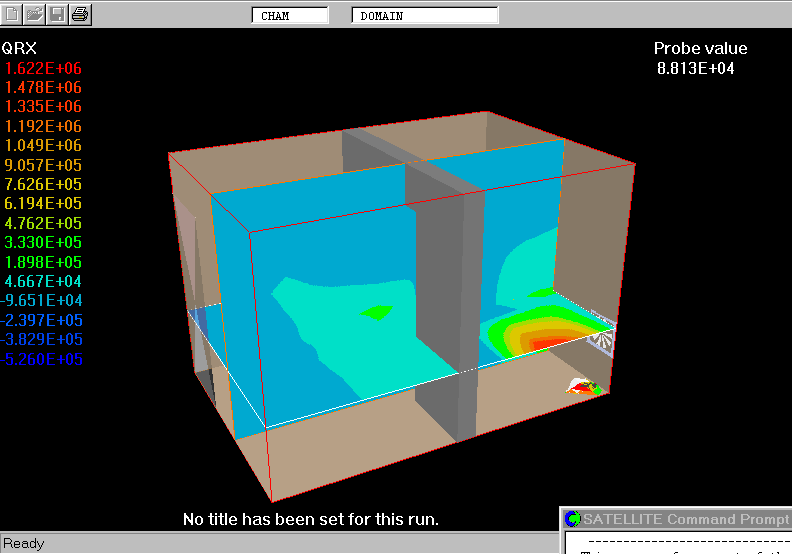Image resolution: width=792 pixels, height=554 pixels.
Task: Click the New file toolbar icon
Action: 12,14
